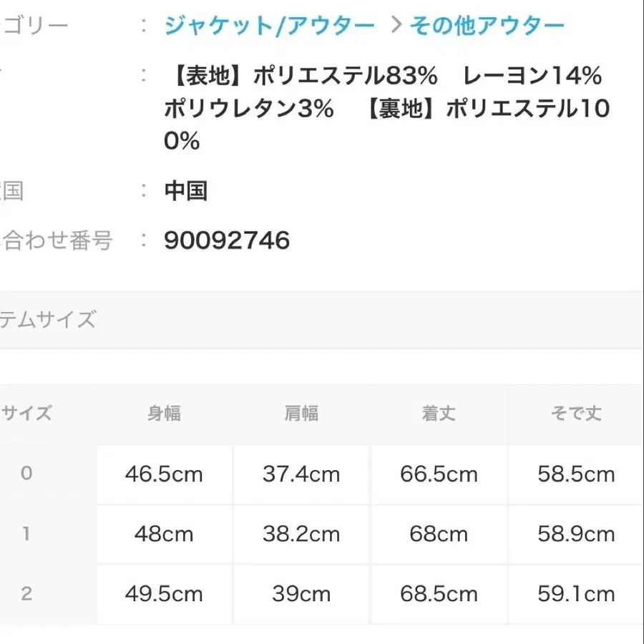This screenshot has height=644, width=644.
Task: Click the 中国 country of origin text
Action: point(187,191)
